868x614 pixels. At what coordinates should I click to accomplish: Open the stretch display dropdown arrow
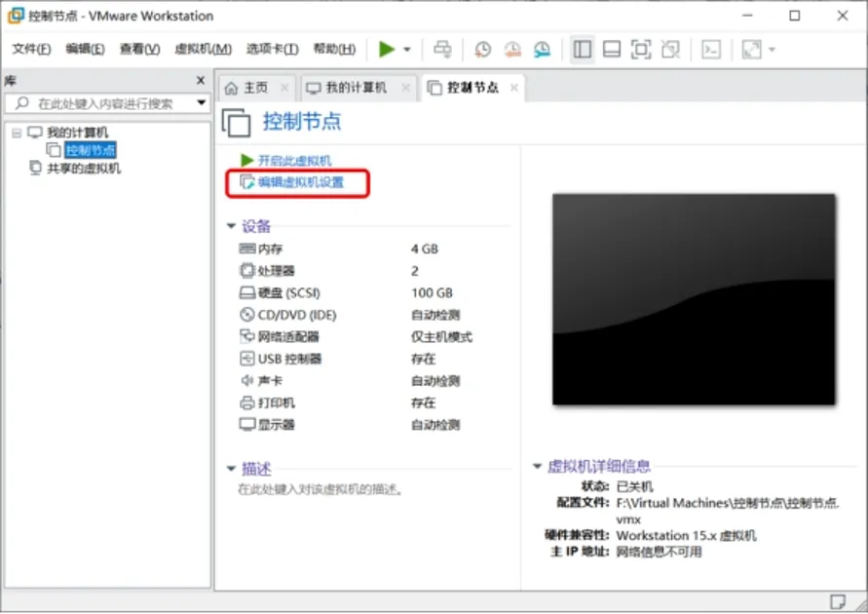point(772,50)
